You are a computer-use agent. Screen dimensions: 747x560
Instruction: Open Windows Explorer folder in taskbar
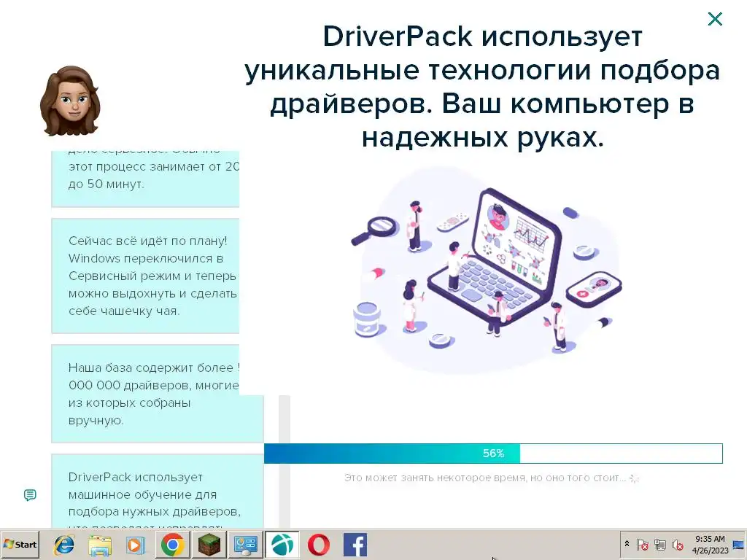click(x=100, y=545)
